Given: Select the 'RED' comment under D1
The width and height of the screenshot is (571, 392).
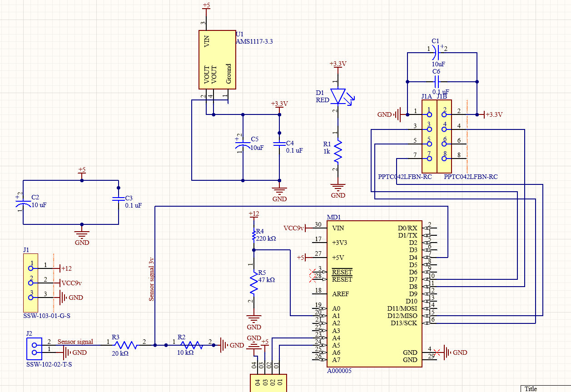Looking at the screenshot, I should 323,100.
